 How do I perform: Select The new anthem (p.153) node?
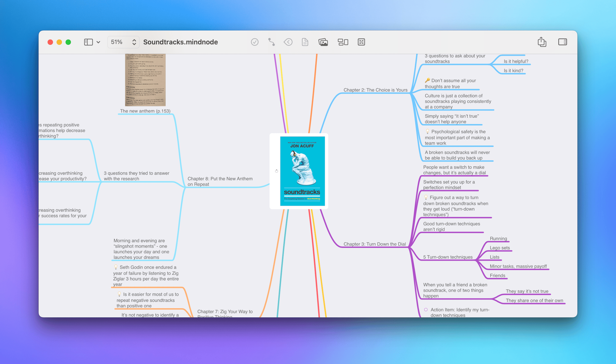click(x=145, y=111)
